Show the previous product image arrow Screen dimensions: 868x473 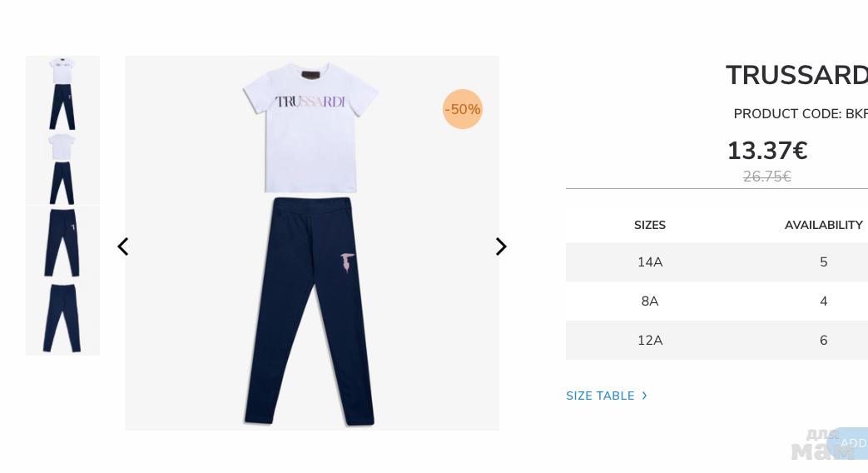point(123,247)
